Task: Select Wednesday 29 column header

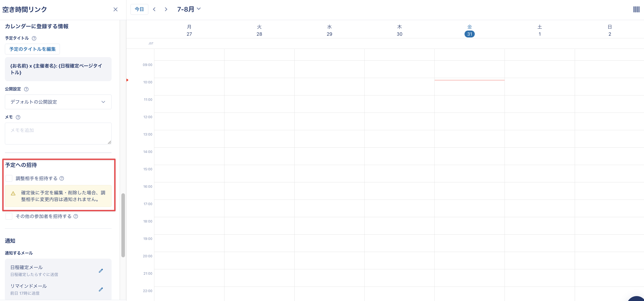Action: tap(330, 30)
